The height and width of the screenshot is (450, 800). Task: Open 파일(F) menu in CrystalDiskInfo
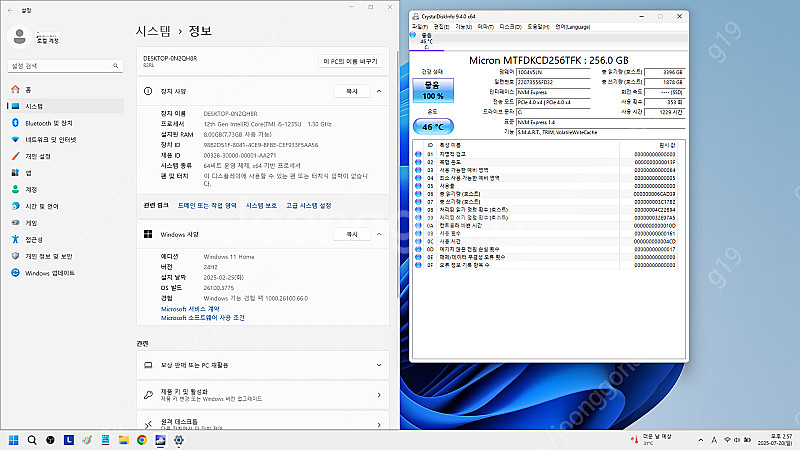pyautogui.click(x=420, y=27)
